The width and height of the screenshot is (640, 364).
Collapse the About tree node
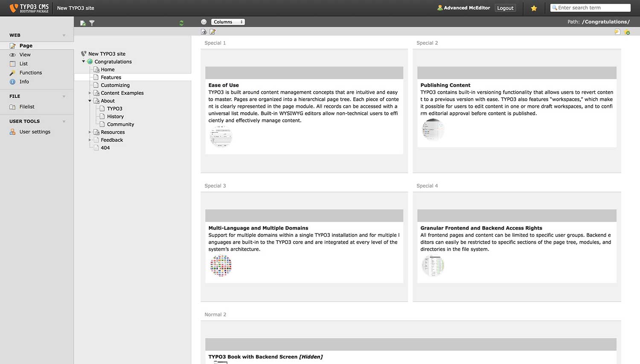90,101
